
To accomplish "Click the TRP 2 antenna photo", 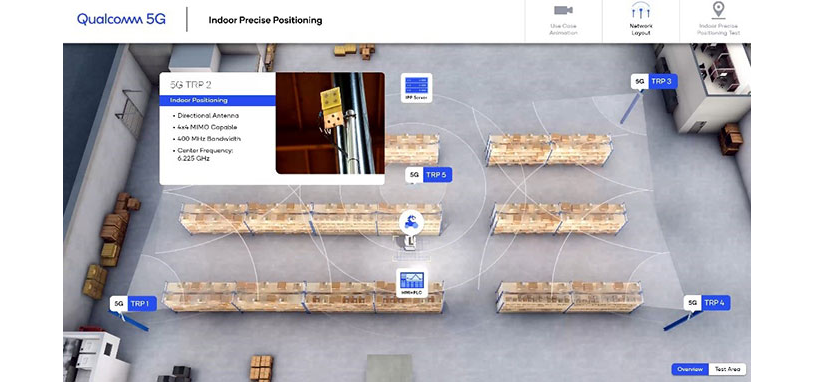I will coord(330,123).
